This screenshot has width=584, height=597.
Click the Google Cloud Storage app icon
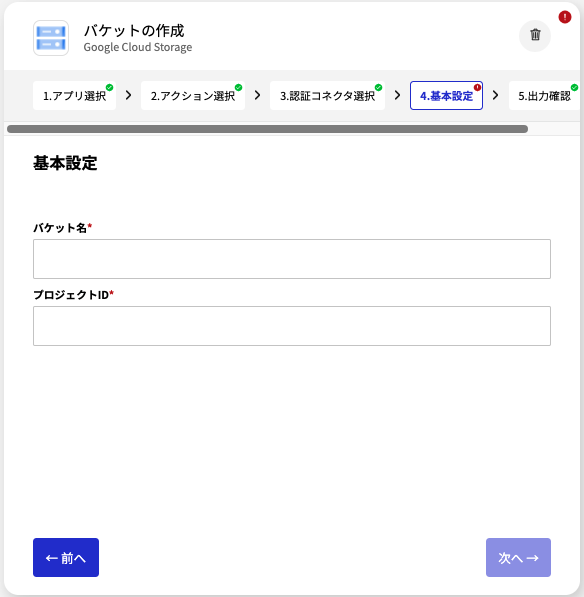[51, 38]
